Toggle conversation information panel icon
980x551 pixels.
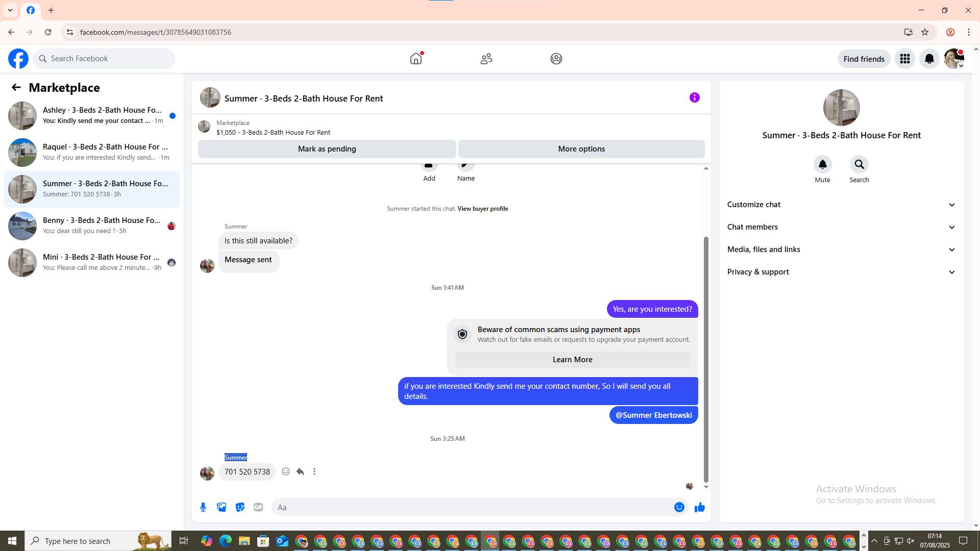[x=694, y=97]
